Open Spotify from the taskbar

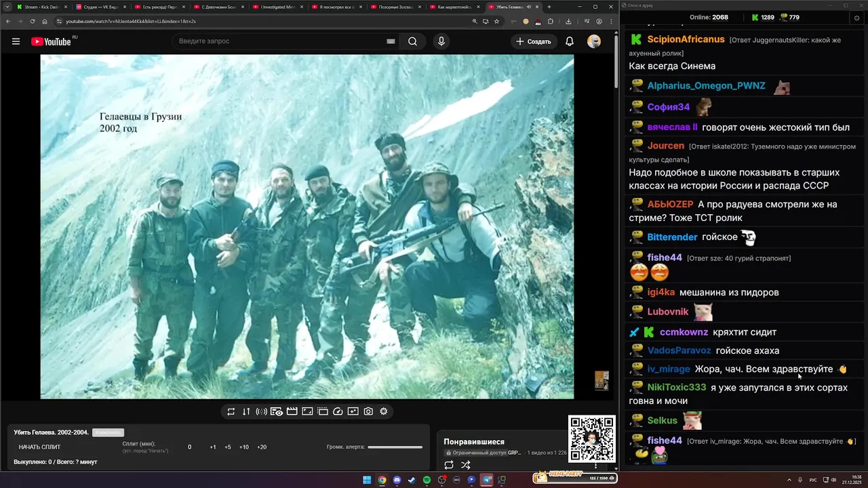click(427, 480)
